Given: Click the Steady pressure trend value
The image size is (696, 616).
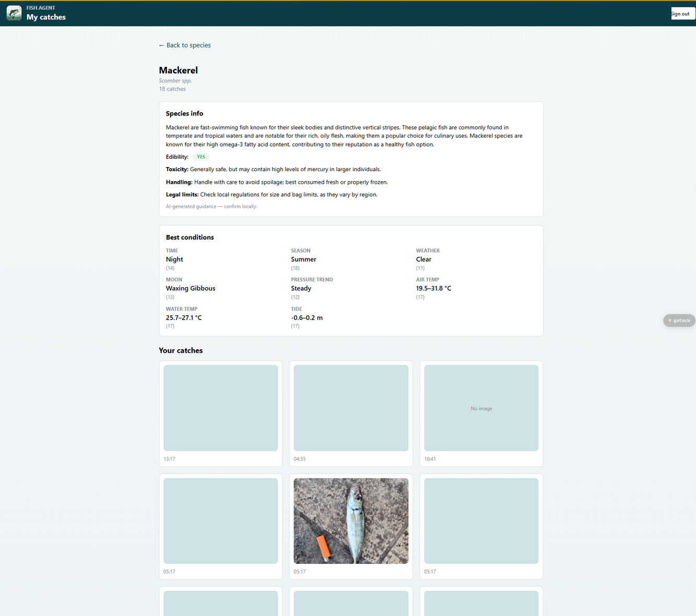Looking at the screenshot, I should pos(301,288).
